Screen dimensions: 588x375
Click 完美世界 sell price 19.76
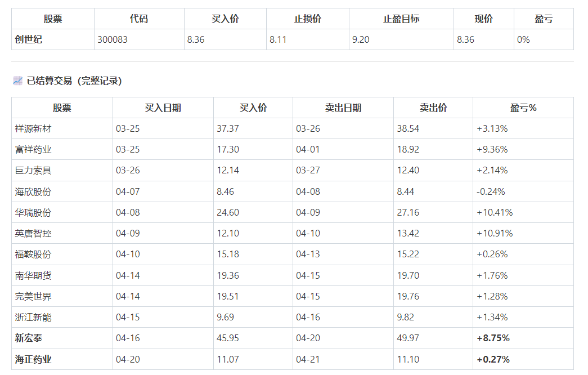pos(408,296)
